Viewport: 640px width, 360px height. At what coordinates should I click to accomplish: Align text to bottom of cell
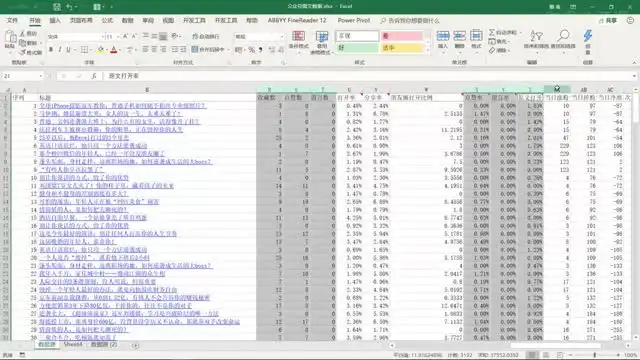pyautogui.click(x=163, y=36)
